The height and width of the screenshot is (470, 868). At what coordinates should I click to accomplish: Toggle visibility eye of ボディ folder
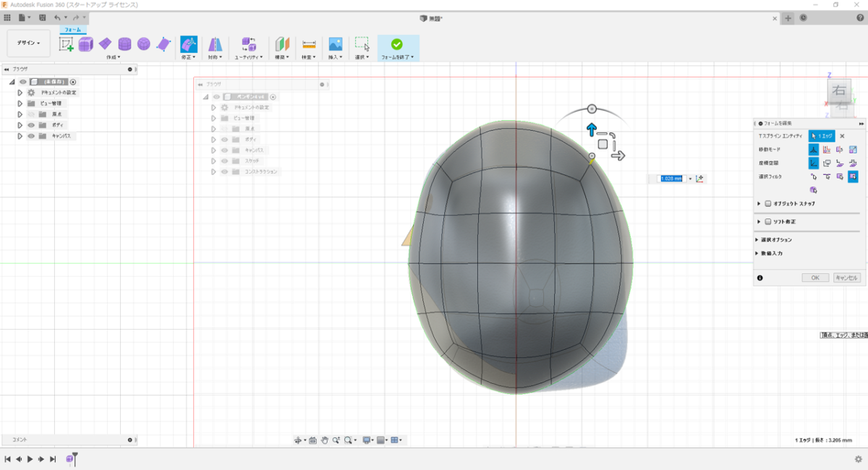31,125
